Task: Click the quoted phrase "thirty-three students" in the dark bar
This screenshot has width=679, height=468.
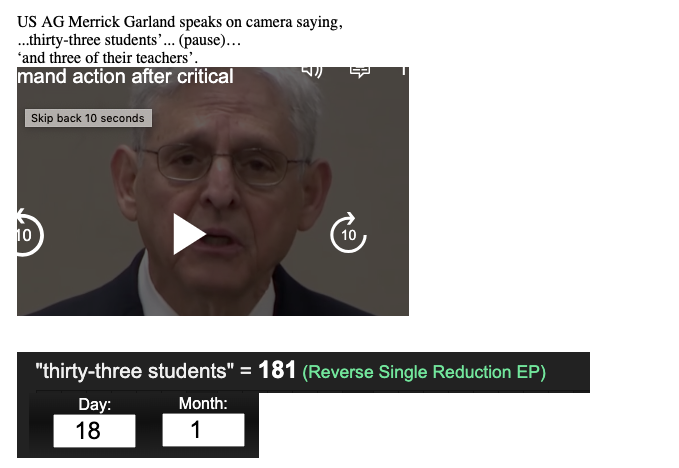Action: click(134, 371)
